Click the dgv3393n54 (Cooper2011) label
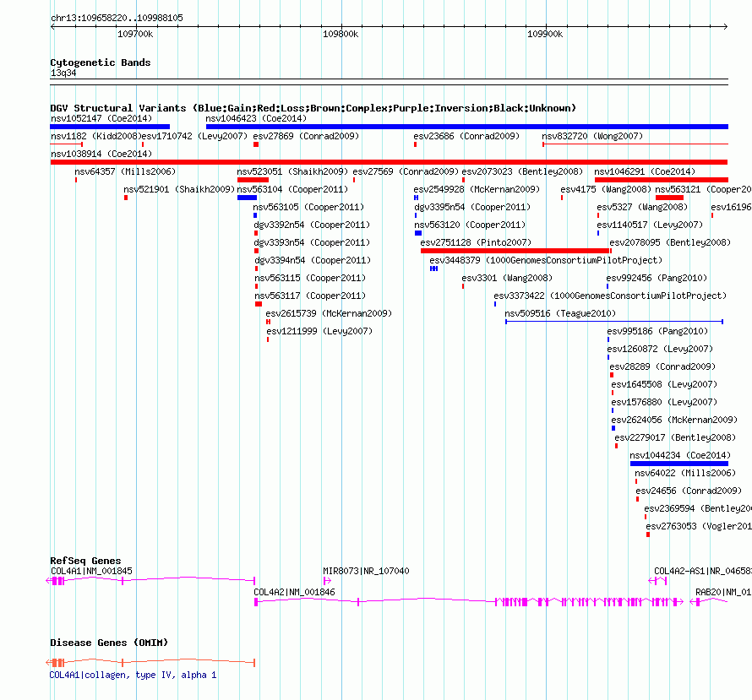Image resolution: width=752 pixels, height=700 pixels. click(x=312, y=242)
